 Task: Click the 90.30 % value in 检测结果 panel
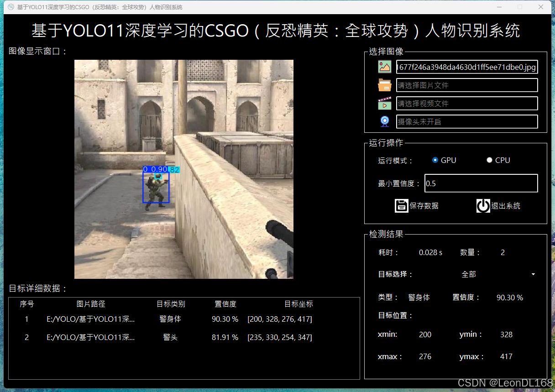coord(510,298)
